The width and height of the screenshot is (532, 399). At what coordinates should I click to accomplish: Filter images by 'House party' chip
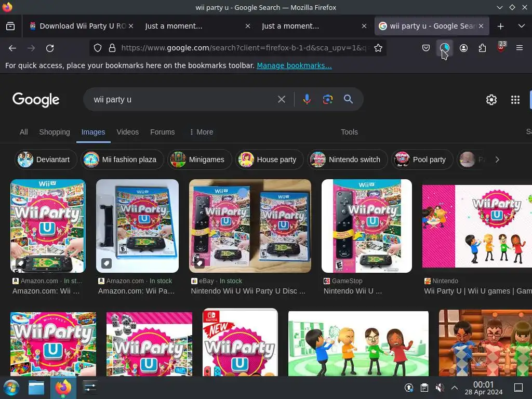270,159
